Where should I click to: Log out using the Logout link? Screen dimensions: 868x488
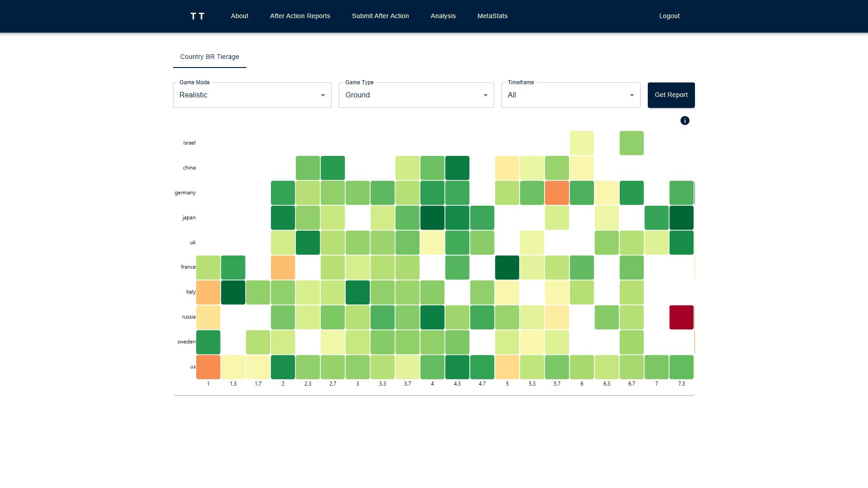pos(669,16)
